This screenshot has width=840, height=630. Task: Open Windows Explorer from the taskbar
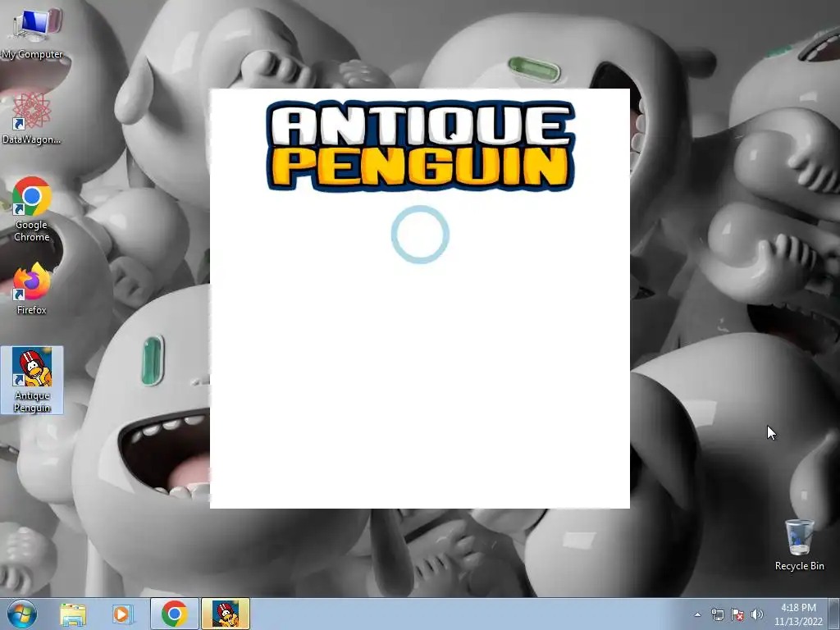tap(73, 614)
